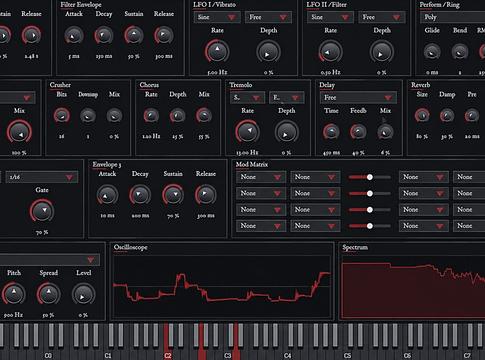The height and width of the screenshot is (360, 485).
Task: Open the LFO I Free sync dropdown
Action: (x=268, y=17)
